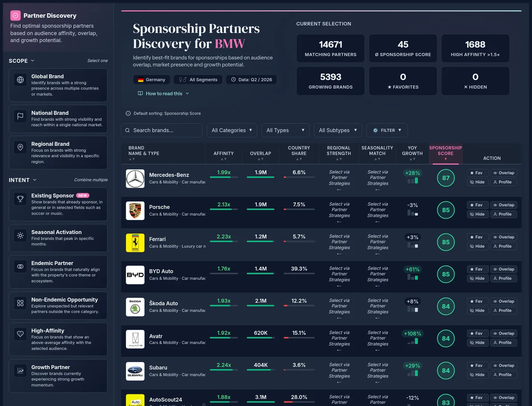Viewport: 532px width, 406px height.
Task: Sort table by Country Share column
Action: pyautogui.click(x=299, y=153)
